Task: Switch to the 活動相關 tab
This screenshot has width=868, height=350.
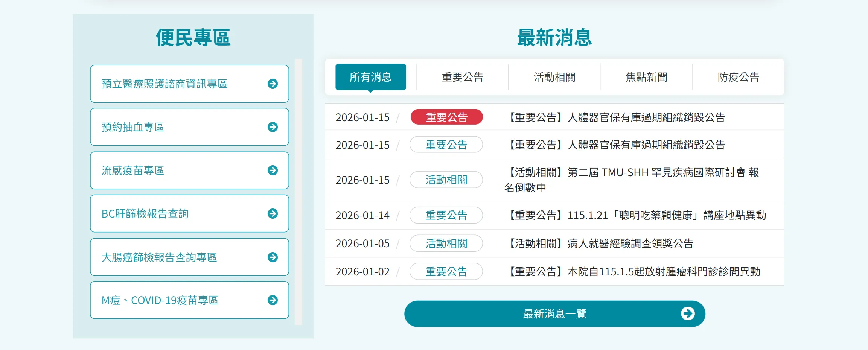Action: (x=554, y=77)
